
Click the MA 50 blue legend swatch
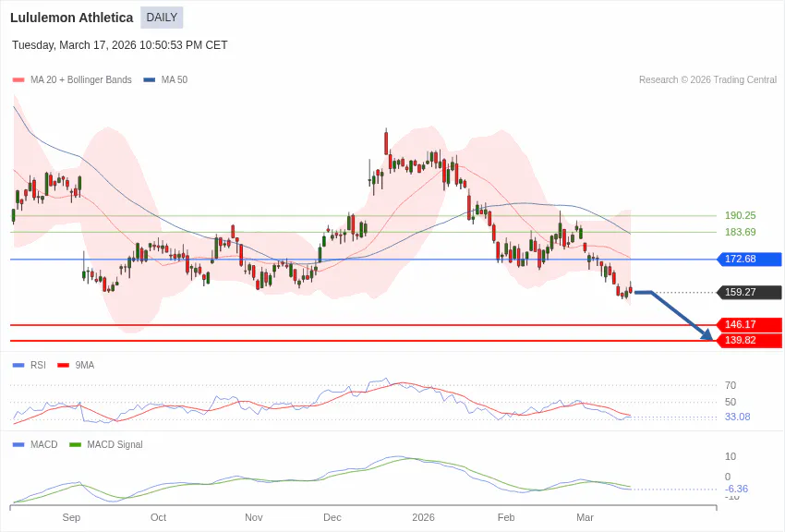(x=150, y=80)
